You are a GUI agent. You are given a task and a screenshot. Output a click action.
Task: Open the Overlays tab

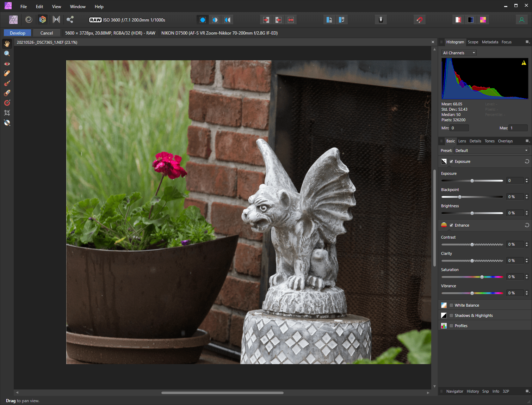click(x=505, y=141)
